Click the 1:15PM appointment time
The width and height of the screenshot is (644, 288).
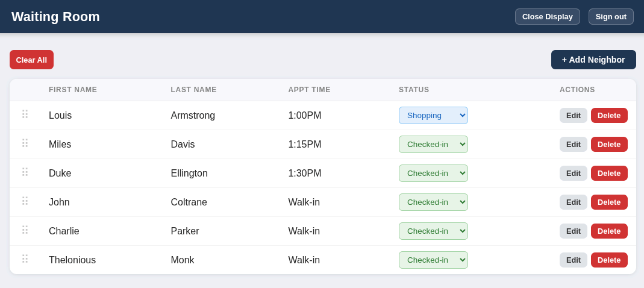(x=305, y=144)
